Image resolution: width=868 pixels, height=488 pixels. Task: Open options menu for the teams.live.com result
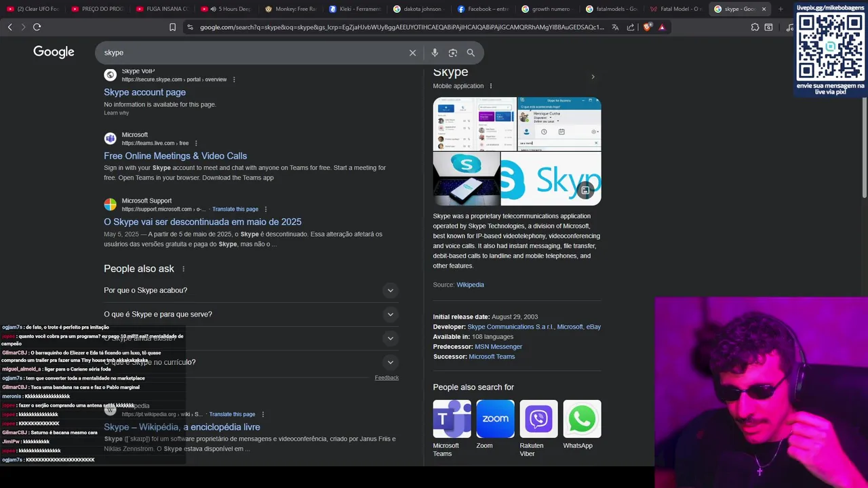point(196,143)
